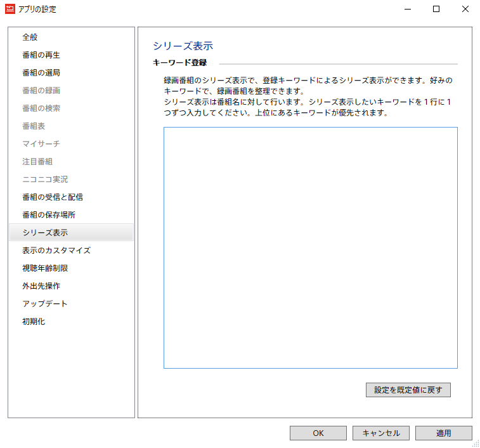
Task: Open 表示のカスタマイズ settings
Action: click(56, 251)
